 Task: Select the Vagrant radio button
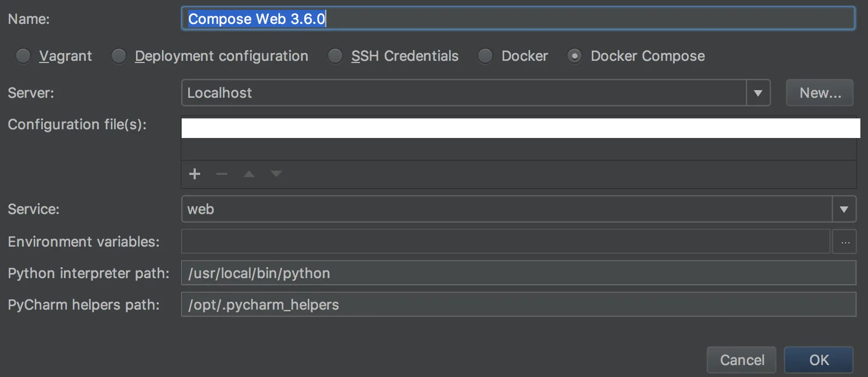[23, 56]
